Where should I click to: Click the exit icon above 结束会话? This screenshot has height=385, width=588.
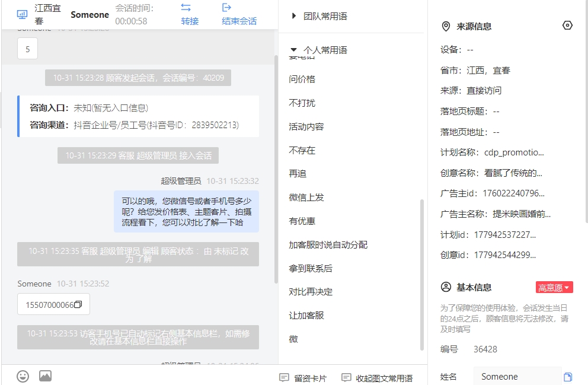click(x=226, y=8)
